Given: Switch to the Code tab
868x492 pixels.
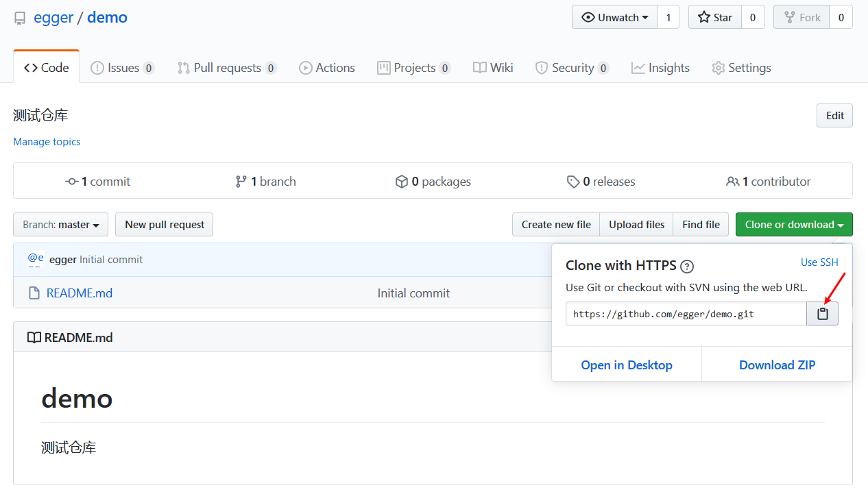Looking at the screenshot, I should click(46, 68).
